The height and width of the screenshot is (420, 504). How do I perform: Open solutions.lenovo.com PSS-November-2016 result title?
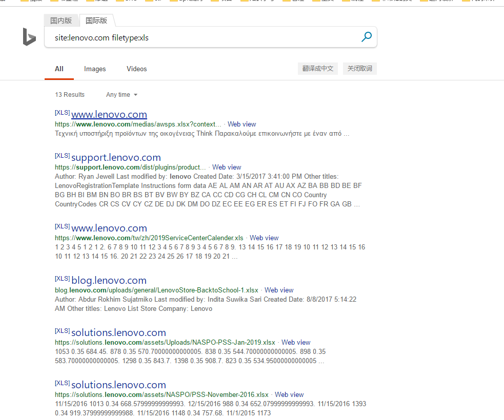(118, 385)
